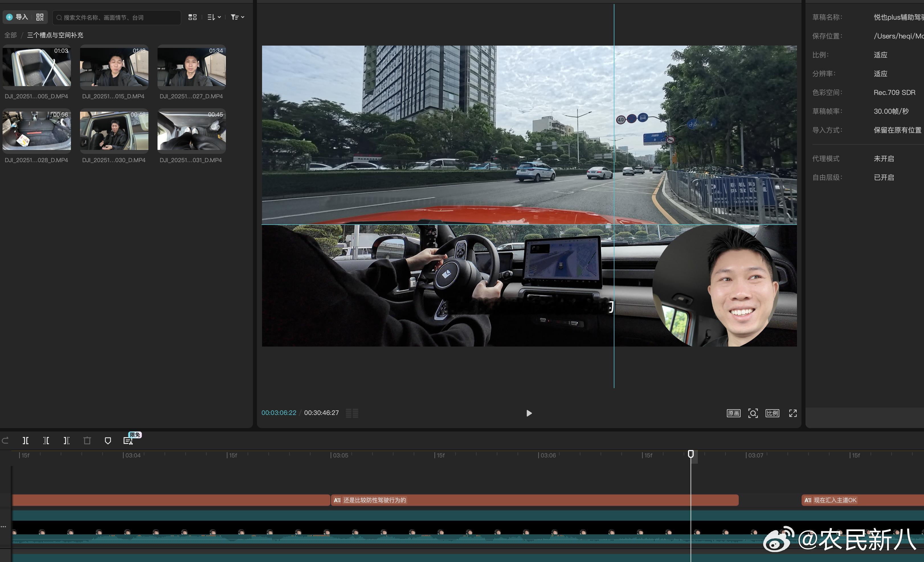Viewport: 924px width, 562px height.
Task: Add a marker with shield icon
Action: 108,440
